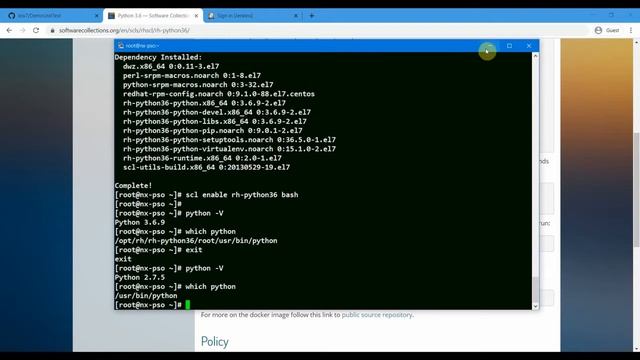Click the Policy heading on the web page
The image size is (640, 360).
(x=215, y=342)
